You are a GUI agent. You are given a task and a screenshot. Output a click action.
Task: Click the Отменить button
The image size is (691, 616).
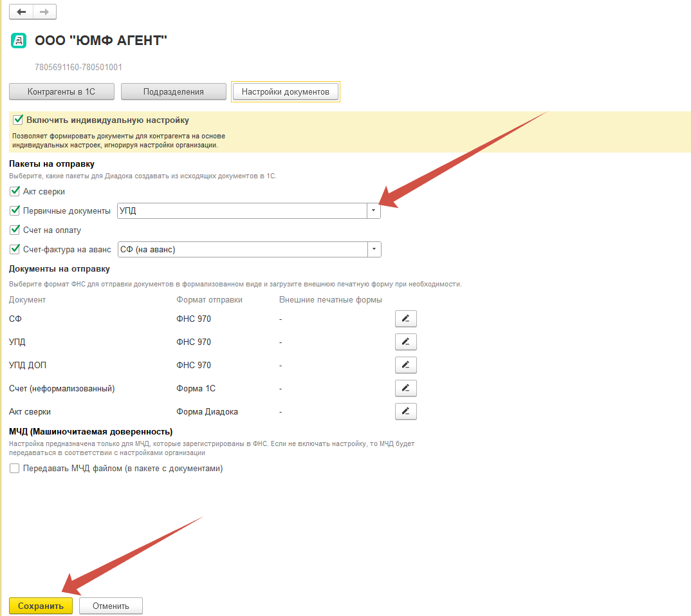[x=111, y=606]
